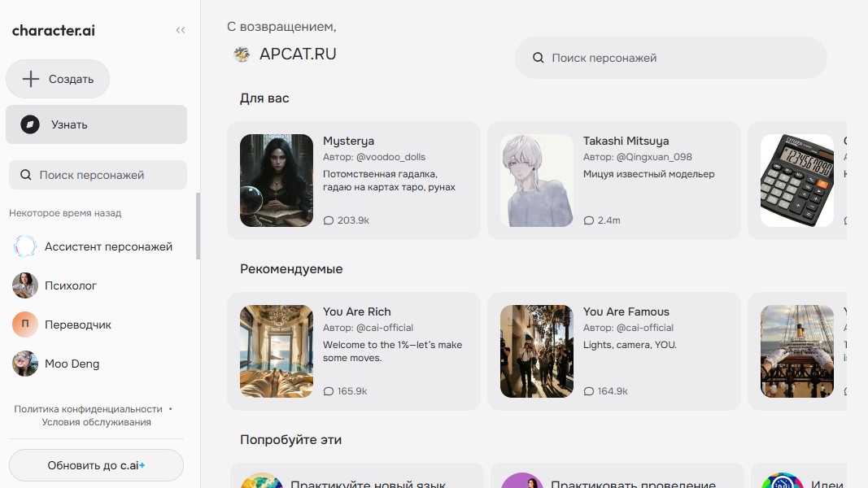Viewport: 868px width, 488px height.
Task: Open the You Are Rich character card
Action: click(354, 351)
